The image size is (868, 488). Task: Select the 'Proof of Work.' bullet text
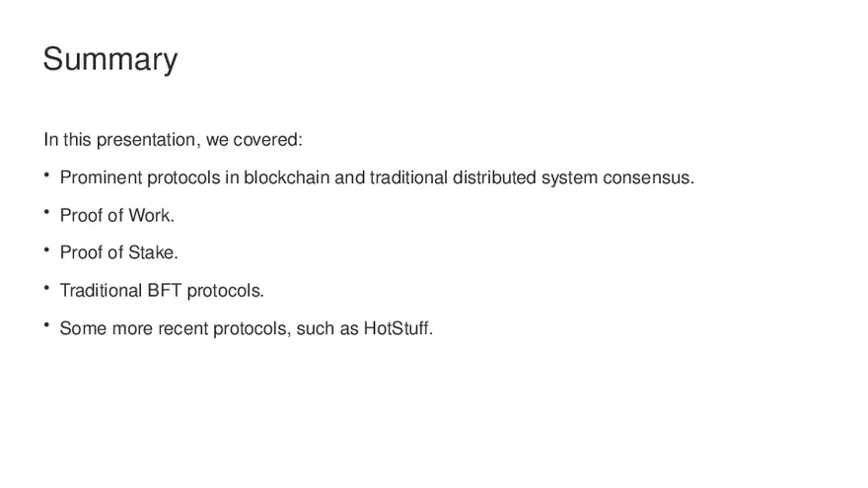point(116,216)
